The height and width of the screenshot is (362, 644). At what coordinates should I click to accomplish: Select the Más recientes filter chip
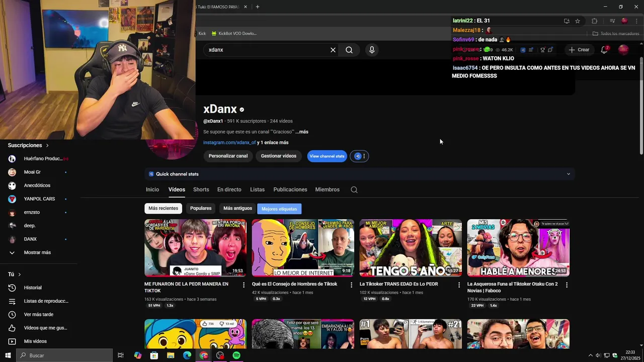pos(163,208)
